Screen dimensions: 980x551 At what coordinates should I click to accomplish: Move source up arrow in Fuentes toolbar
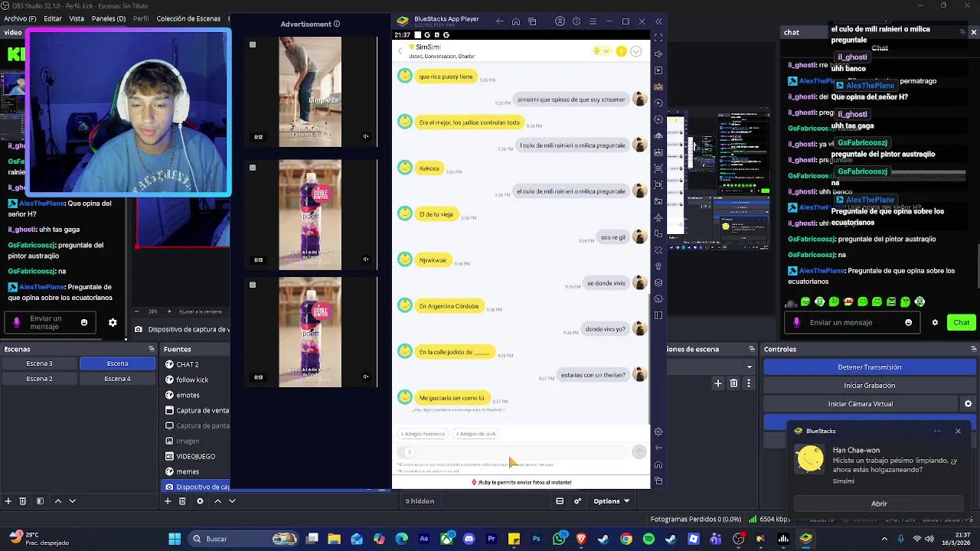pyautogui.click(x=217, y=501)
